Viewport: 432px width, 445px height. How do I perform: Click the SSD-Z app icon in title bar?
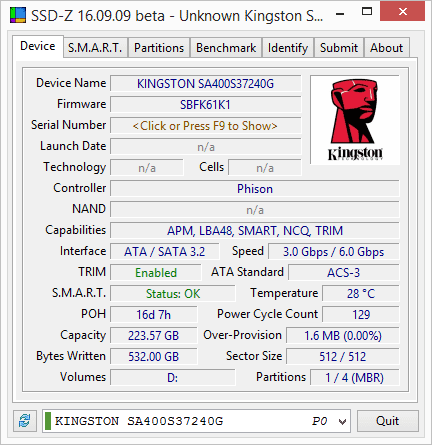coord(18,15)
